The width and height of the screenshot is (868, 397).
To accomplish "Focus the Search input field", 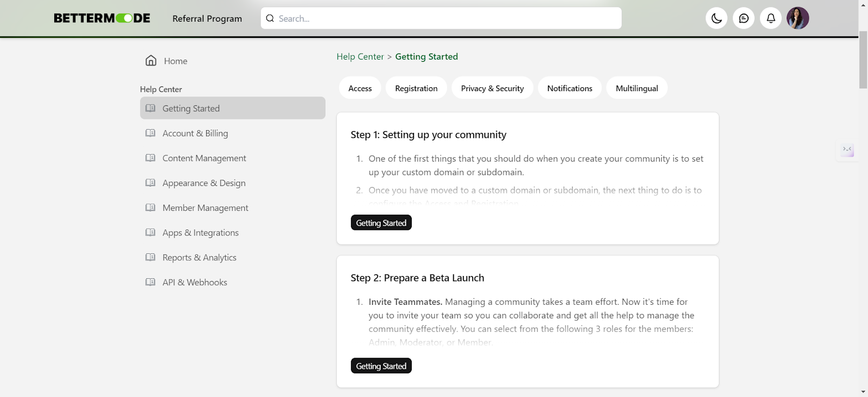I will click(441, 18).
